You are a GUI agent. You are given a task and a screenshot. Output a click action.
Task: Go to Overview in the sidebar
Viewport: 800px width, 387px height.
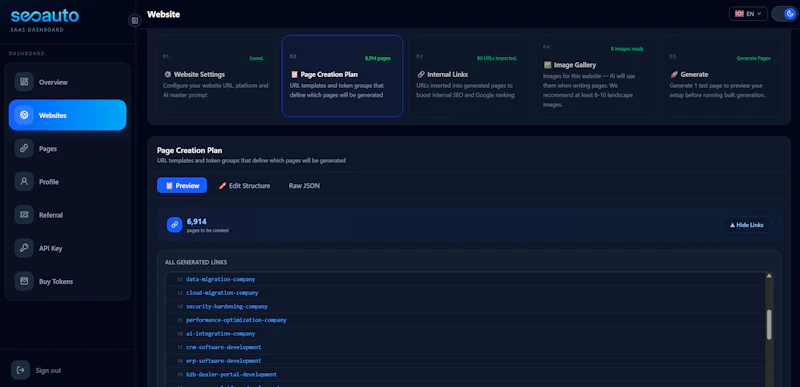click(67, 82)
